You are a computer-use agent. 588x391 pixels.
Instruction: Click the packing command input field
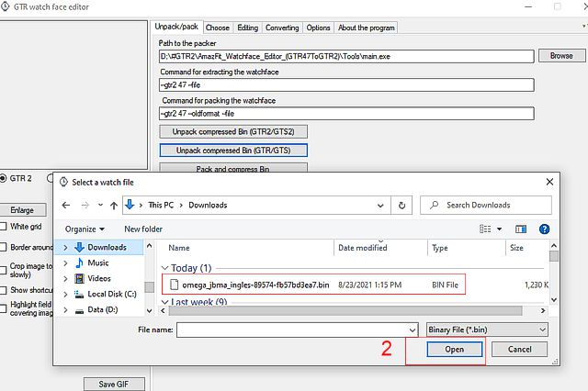[346, 114]
